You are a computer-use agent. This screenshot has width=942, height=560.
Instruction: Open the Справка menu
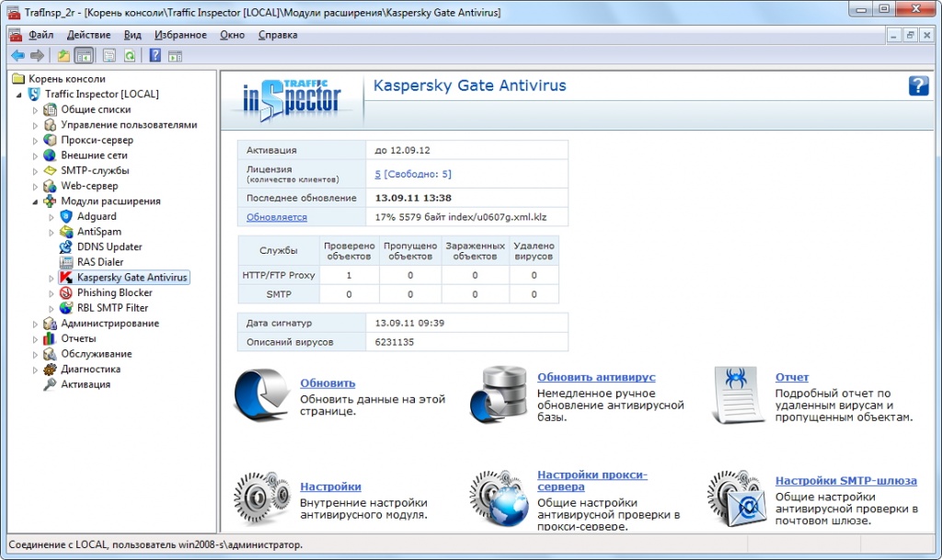[278, 35]
